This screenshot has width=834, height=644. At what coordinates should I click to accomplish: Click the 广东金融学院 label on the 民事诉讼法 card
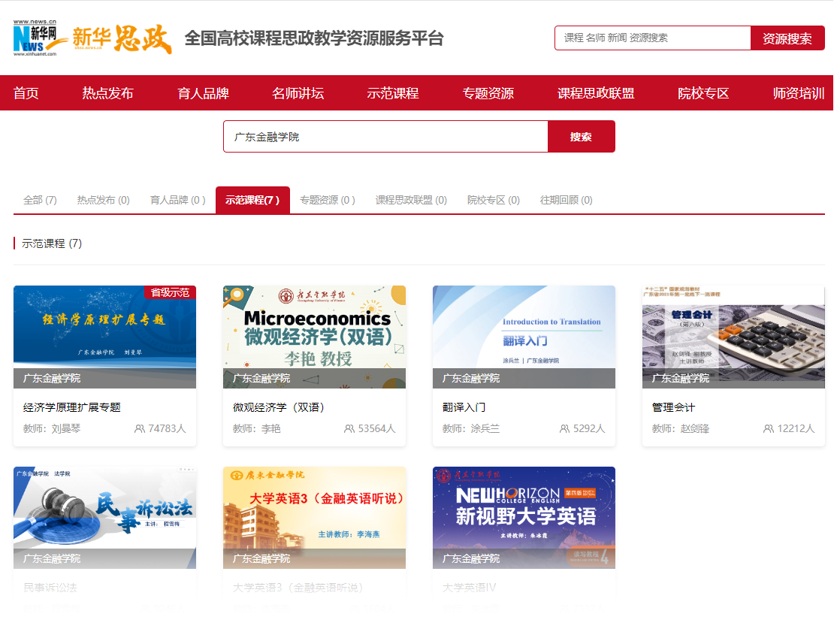pos(52,558)
